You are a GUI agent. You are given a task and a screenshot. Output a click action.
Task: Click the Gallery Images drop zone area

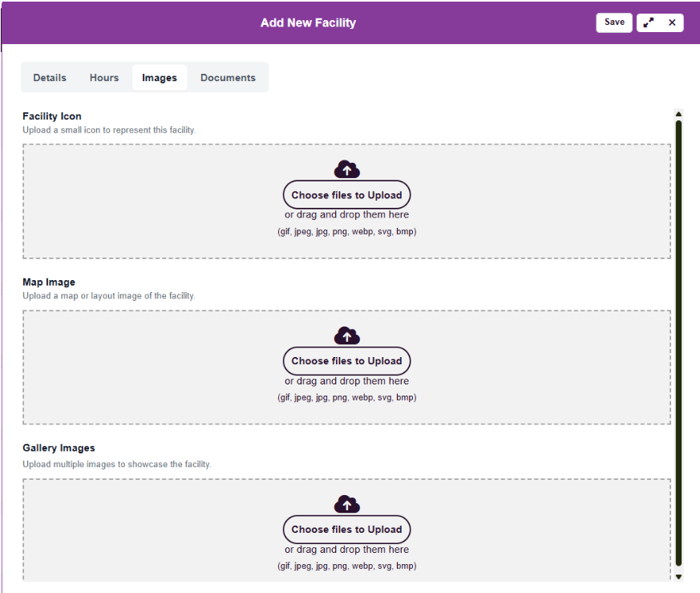144,530
